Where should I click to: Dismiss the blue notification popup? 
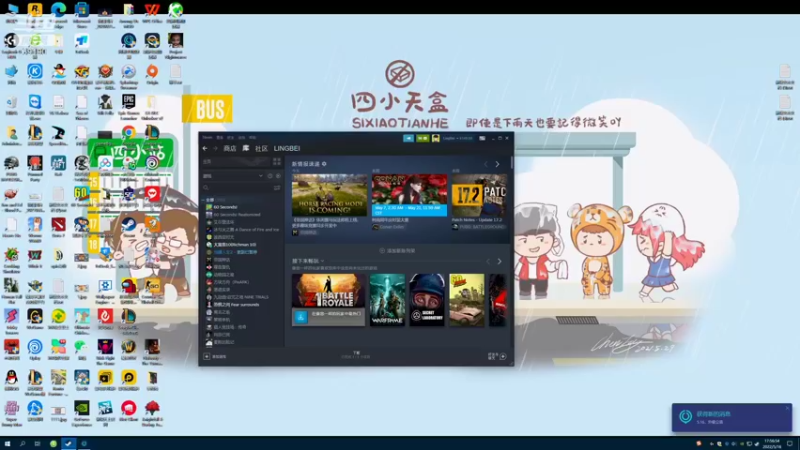787,408
